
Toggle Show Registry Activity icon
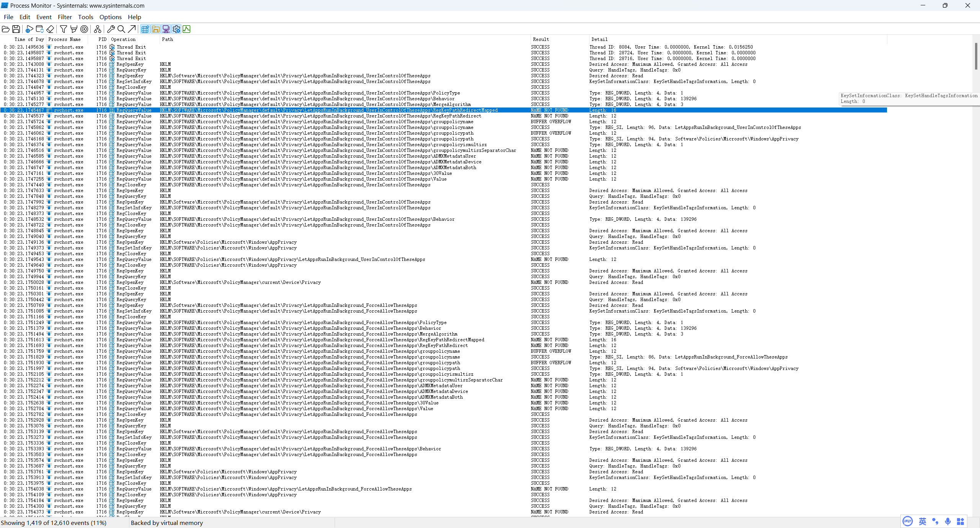pos(145,29)
